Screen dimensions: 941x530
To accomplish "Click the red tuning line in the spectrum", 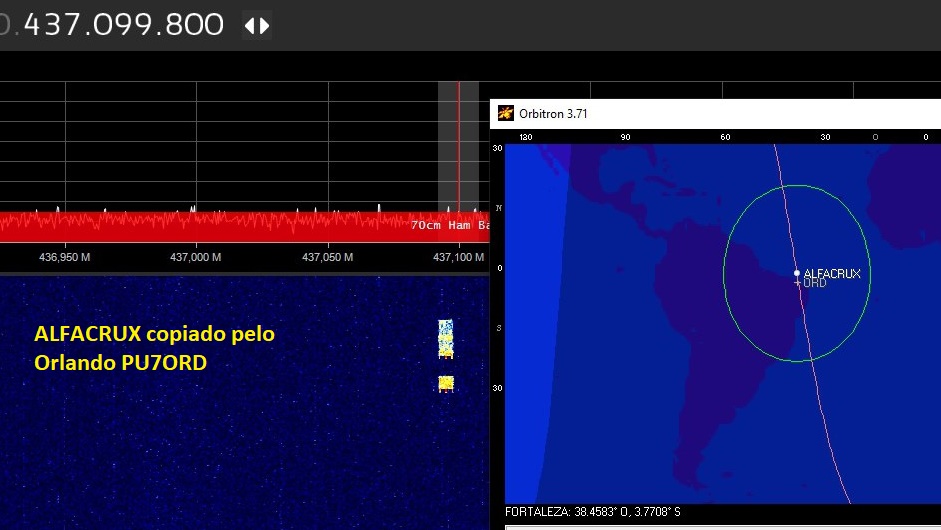I will [459, 147].
